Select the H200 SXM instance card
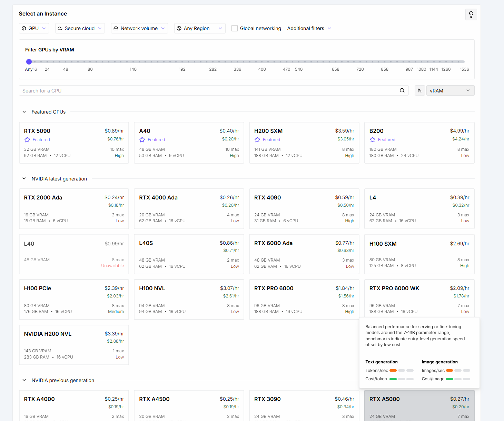This screenshot has width=504, height=421. click(x=304, y=143)
